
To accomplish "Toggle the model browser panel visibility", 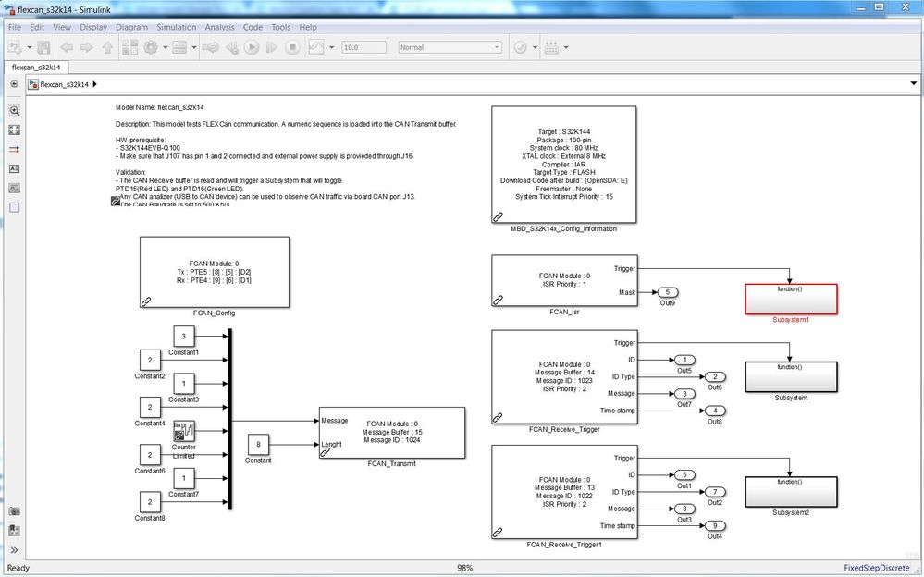I will click(14, 531).
